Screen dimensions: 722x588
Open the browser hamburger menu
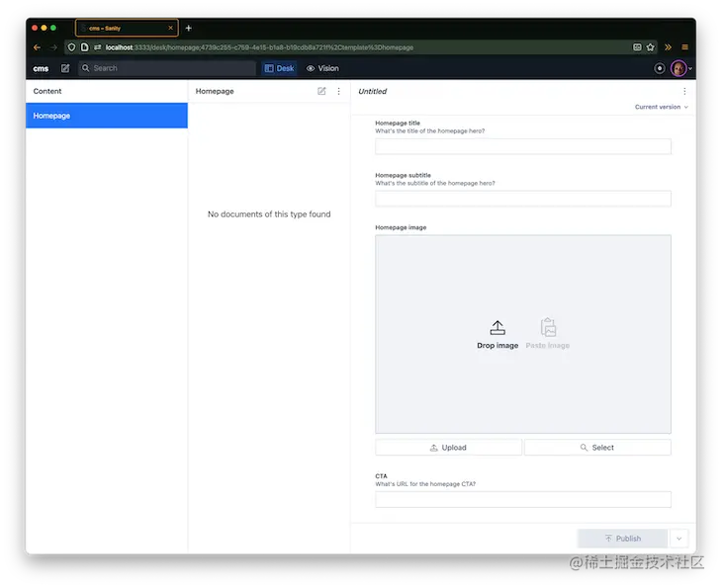pos(684,47)
